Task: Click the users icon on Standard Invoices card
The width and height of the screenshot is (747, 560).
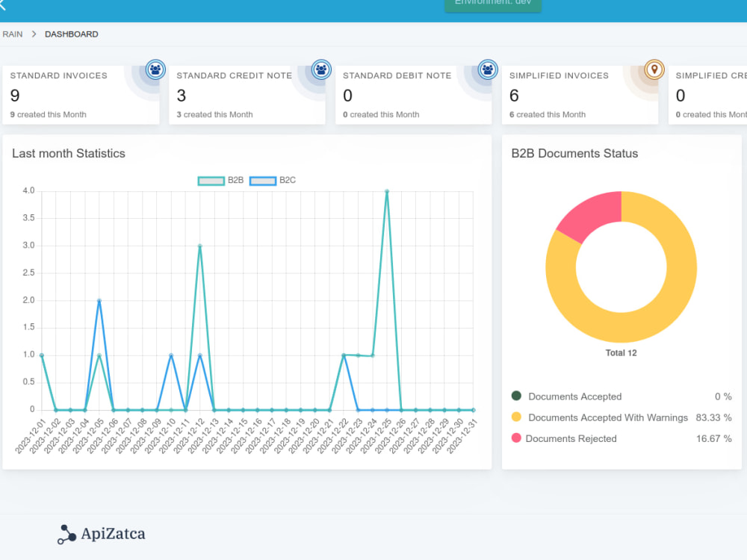Action: coord(155,69)
